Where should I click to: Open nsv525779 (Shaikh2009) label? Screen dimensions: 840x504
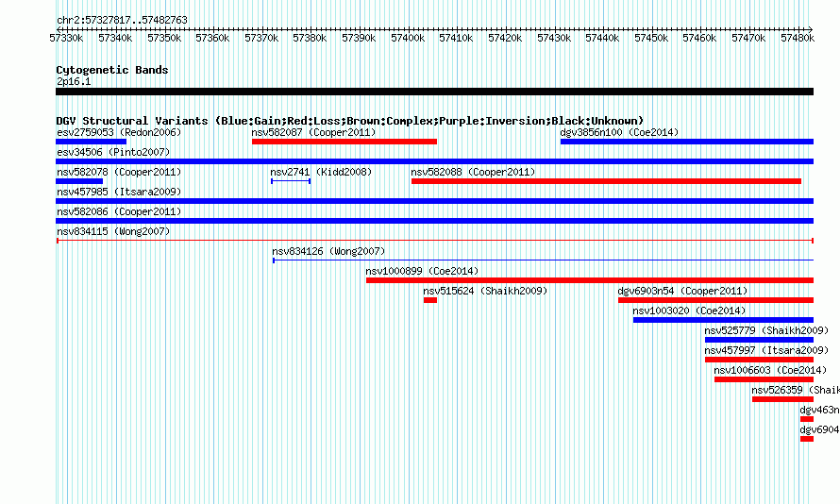tap(766, 330)
